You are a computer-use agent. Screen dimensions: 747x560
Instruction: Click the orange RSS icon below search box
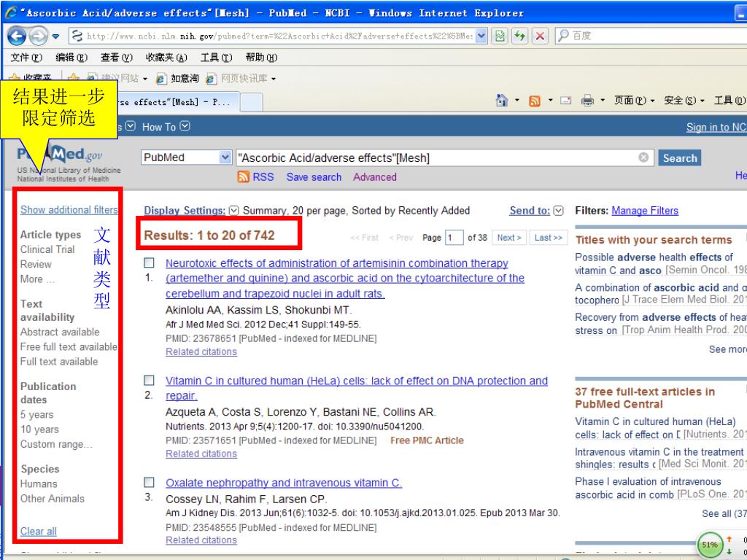tap(243, 177)
